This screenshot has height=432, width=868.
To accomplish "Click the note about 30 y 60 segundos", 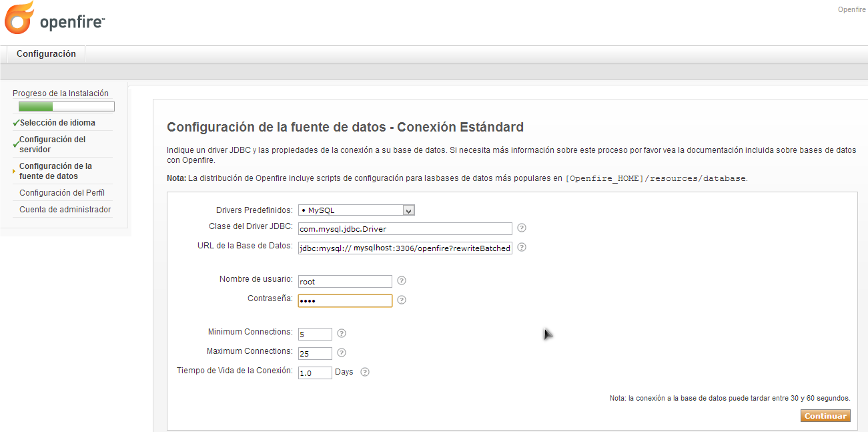I will click(730, 398).
